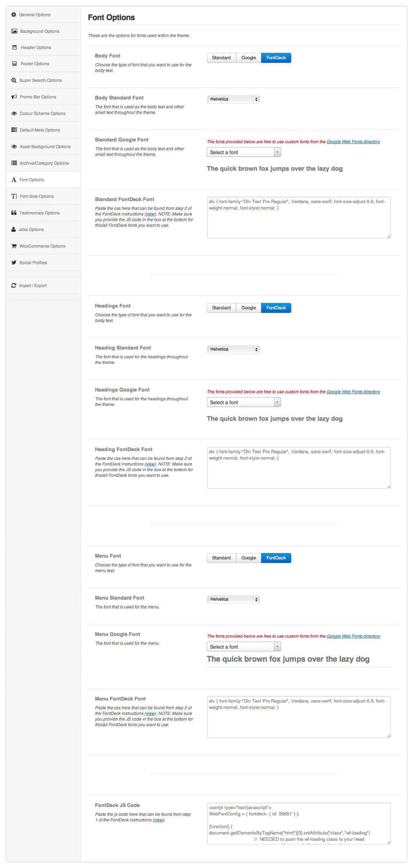Image resolution: width=413 pixels, height=868 pixels.
Task: Click the picture icon for Background Options
Action: [x=14, y=31]
